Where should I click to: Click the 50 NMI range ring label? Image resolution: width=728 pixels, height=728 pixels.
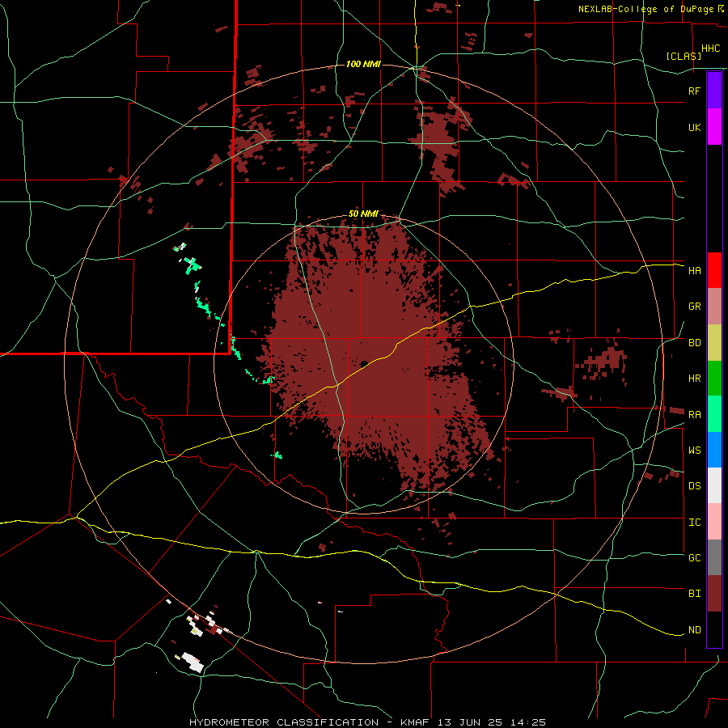tap(363, 214)
